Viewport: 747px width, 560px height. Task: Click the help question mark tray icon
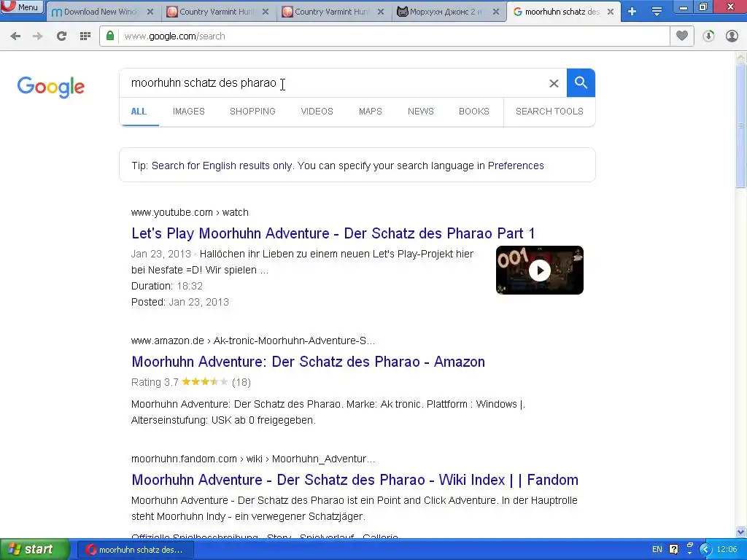(x=673, y=550)
